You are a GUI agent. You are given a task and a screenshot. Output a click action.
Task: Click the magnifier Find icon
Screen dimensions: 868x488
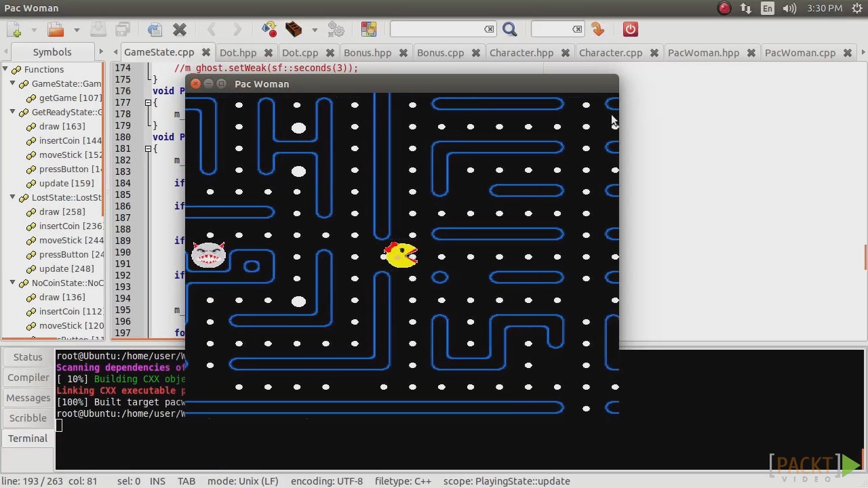[510, 29]
